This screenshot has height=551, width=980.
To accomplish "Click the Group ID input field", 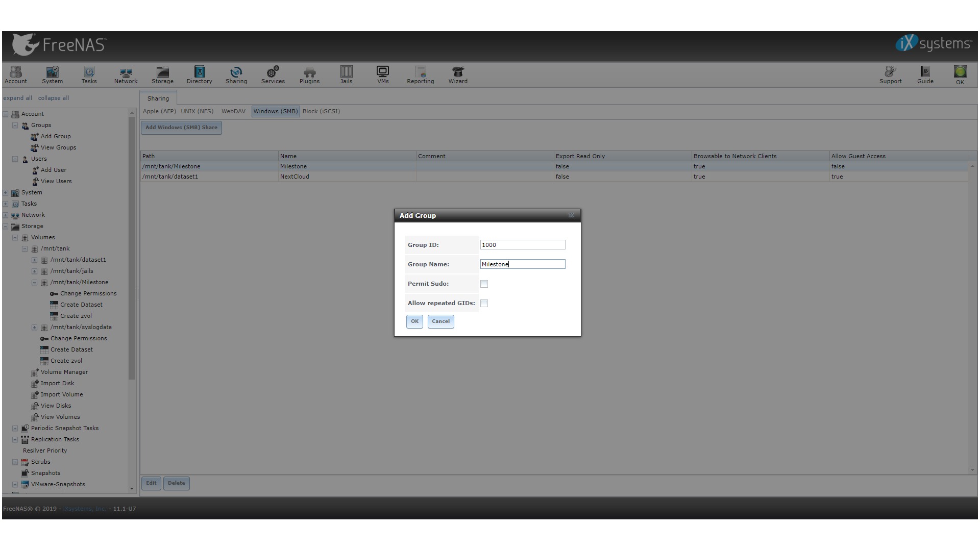I will click(x=523, y=245).
